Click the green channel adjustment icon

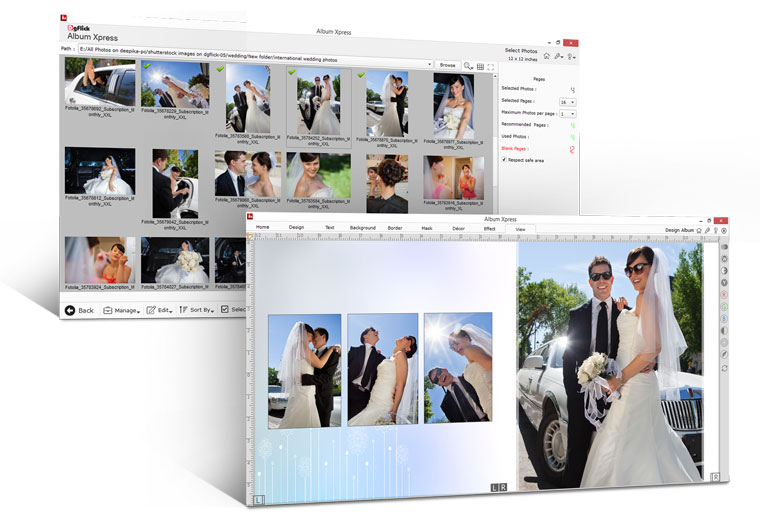point(724,307)
